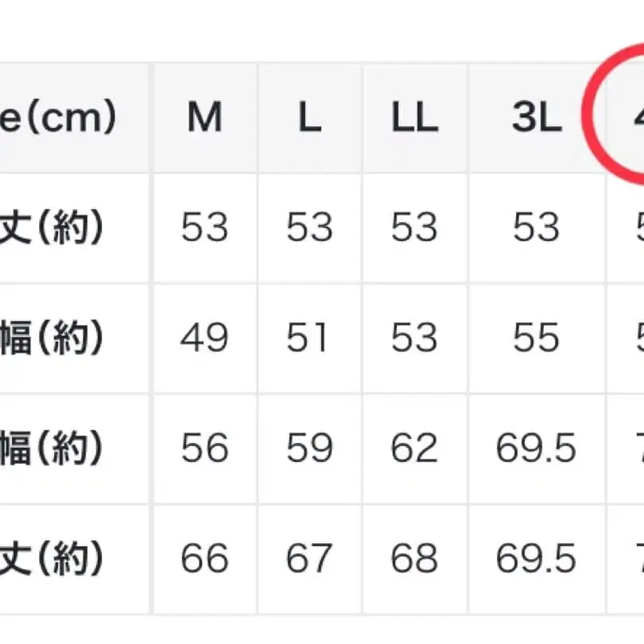Click the LL size column header

pyautogui.click(x=414, y=118)
